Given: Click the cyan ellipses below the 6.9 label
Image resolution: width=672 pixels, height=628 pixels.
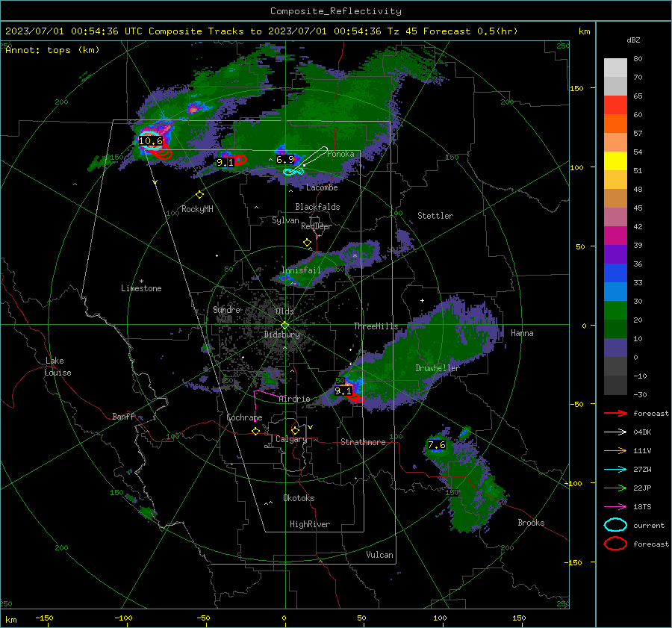Looking at the screenshot, I should 293,172.
